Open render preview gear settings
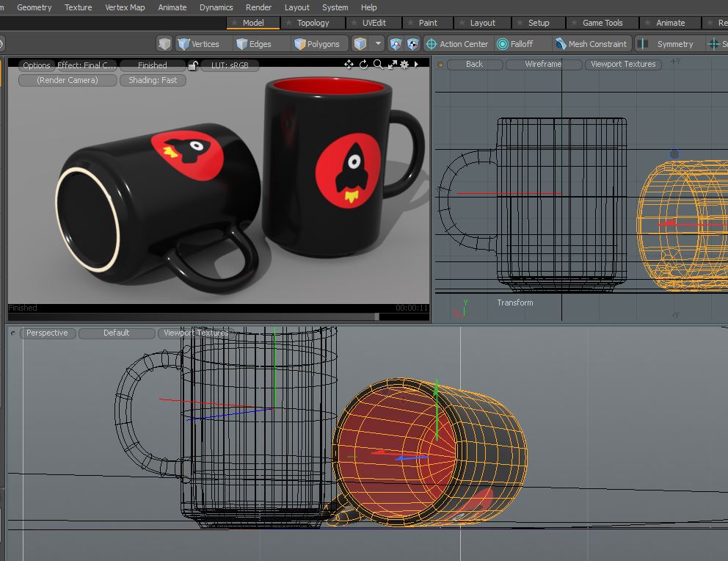 click(x=404, y=65)
